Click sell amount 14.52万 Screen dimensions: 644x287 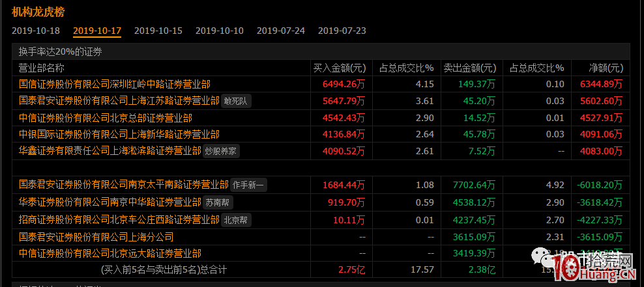point(479,118)
